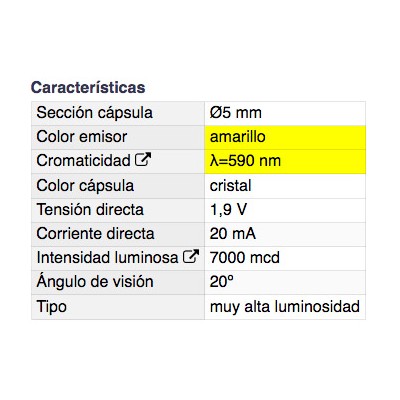The height and width of the screenshot is (400, 400).
Task: Select the Ø5 mm value cell
Action: (285, 113)
